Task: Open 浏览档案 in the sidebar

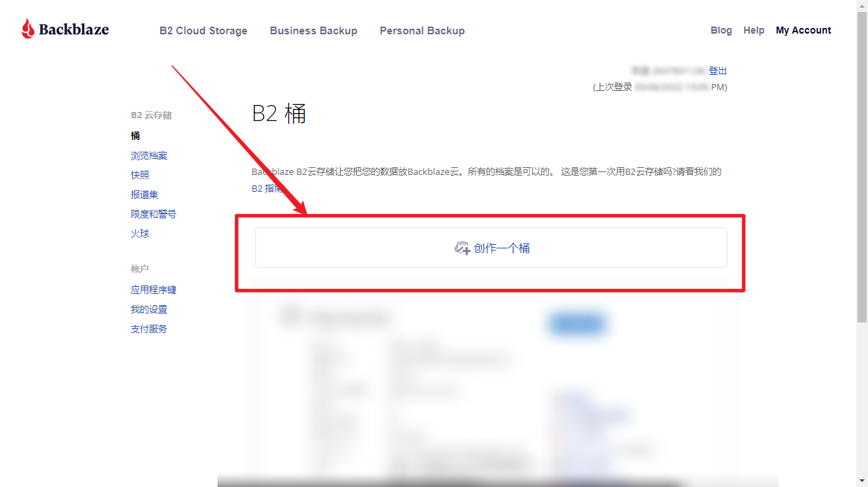Action: pyautogui.click(x=149, y=155)
